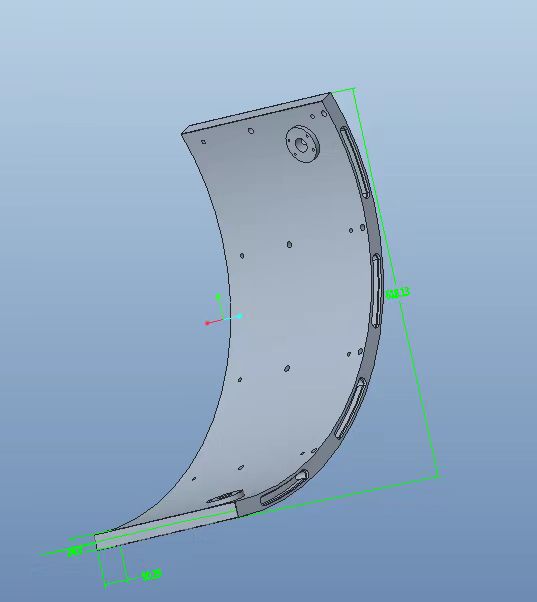
Task: Select the long overall length dimension value
Action: (x=398, y=293)
